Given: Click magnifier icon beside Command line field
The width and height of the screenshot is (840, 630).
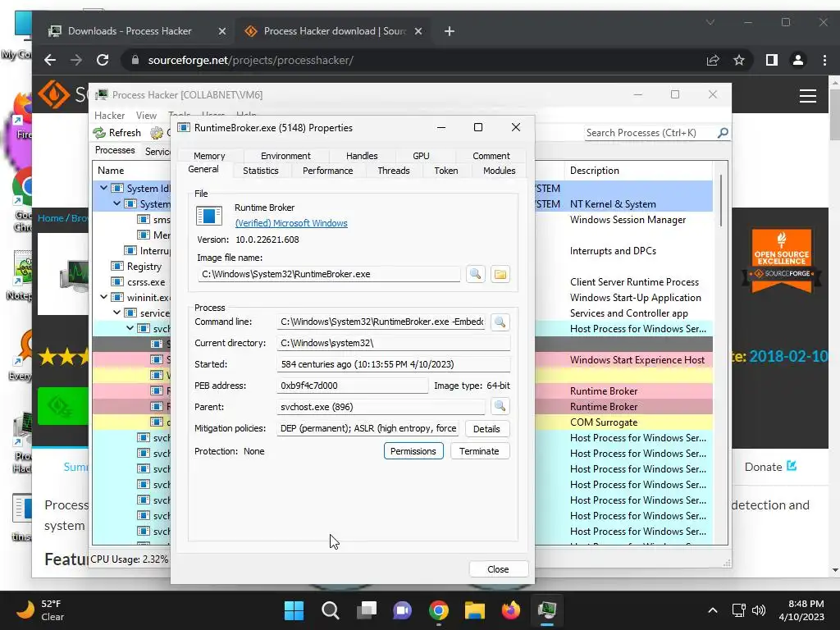Looking at the screenshot, I should pyautogui.click(x=500, y=322).
